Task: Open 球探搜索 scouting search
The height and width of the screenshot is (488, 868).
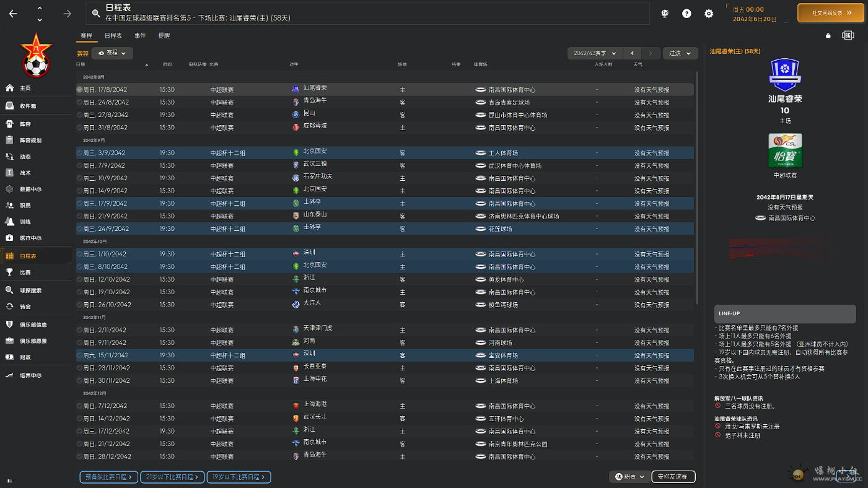Action: [9, 290]
